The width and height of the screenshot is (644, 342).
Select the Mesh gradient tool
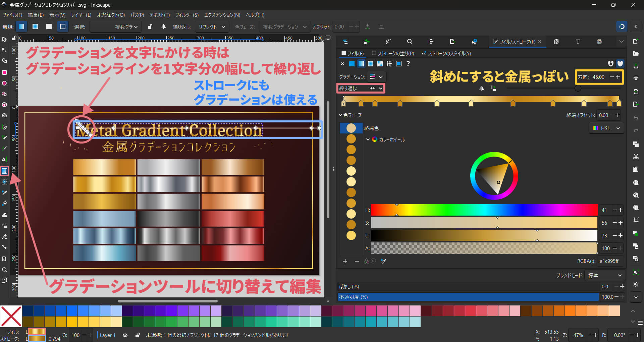click(4, 182)
